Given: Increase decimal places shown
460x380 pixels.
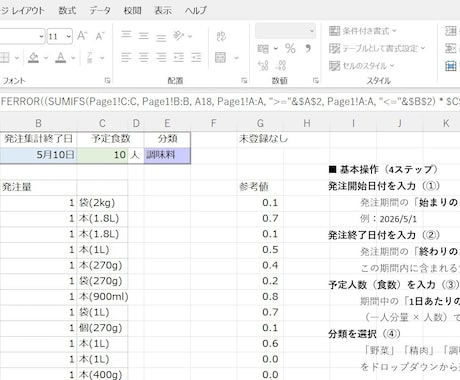Looking at the screenshot, I should pos(263,65).
